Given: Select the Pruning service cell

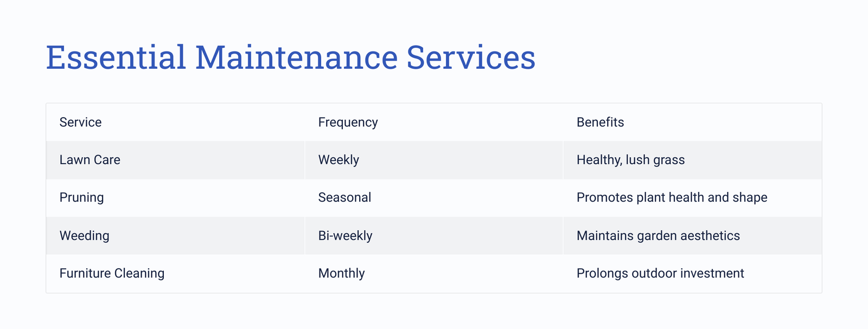Looking at the screenshot, I should point(175,198).
